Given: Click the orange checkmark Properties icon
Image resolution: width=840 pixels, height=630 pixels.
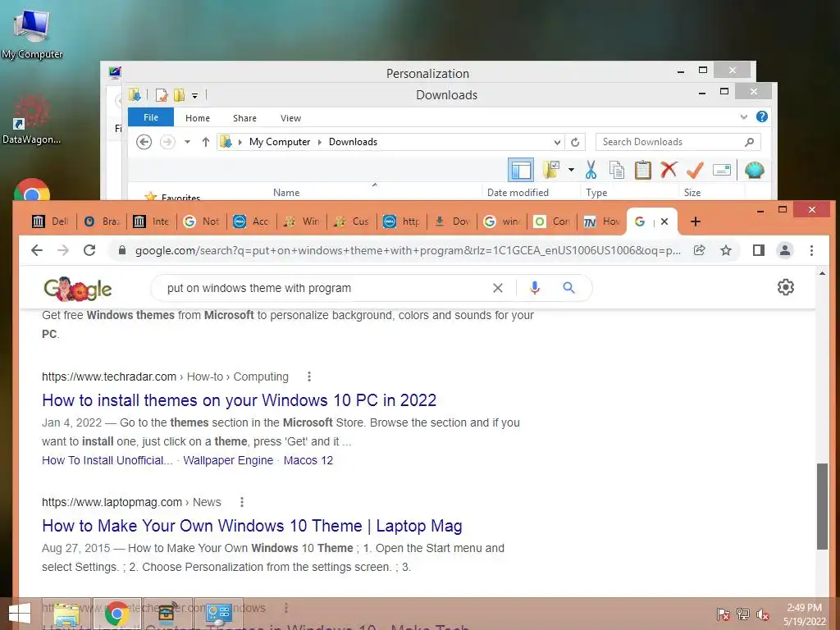Looking at the screenshot, I should coord(695,170).
